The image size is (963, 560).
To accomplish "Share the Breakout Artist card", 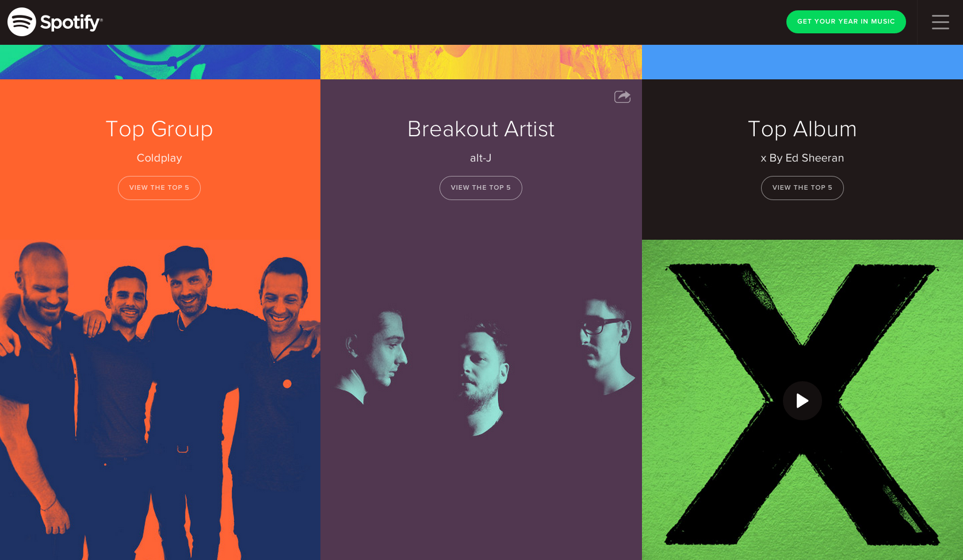I will click(622, 97).
